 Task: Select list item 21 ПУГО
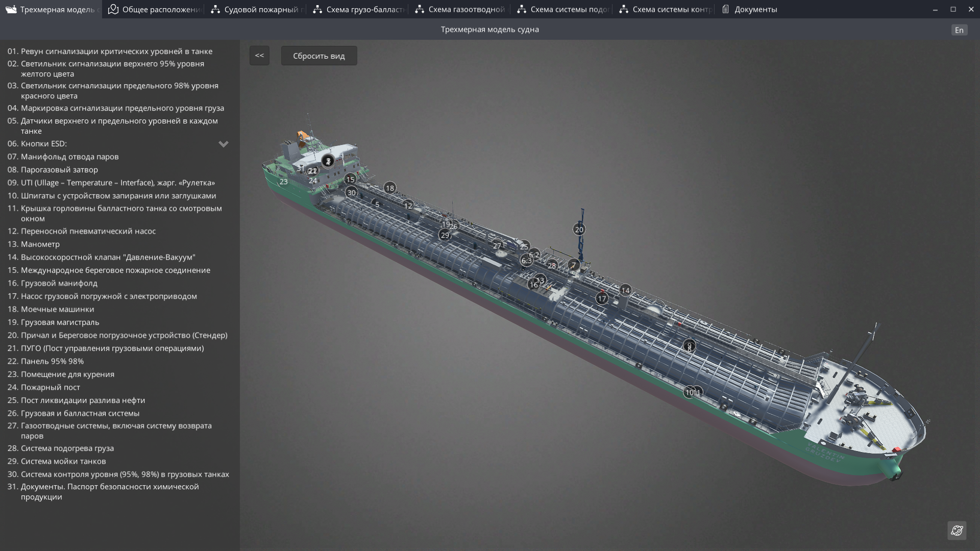click(112, 348)
